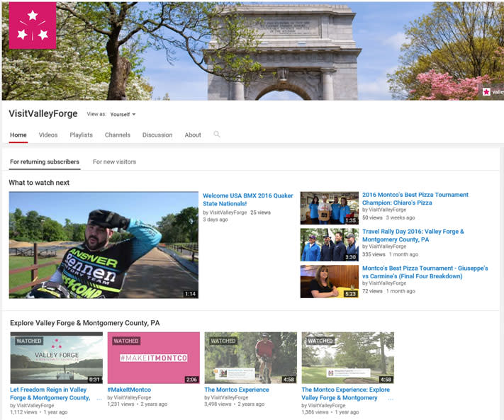Screen dimensions: 504x420
Task: Open Let Freedom Reign in Valley Forge link
Action: click(x=50, y=393)
